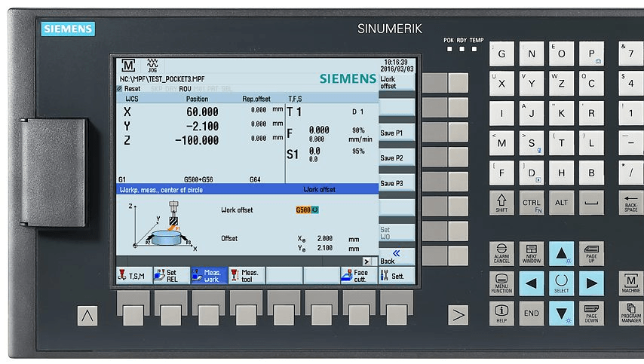This screenshot has width=644, height=364.
Task: Tap the number 4 key
Action: [x=631, y=84]
